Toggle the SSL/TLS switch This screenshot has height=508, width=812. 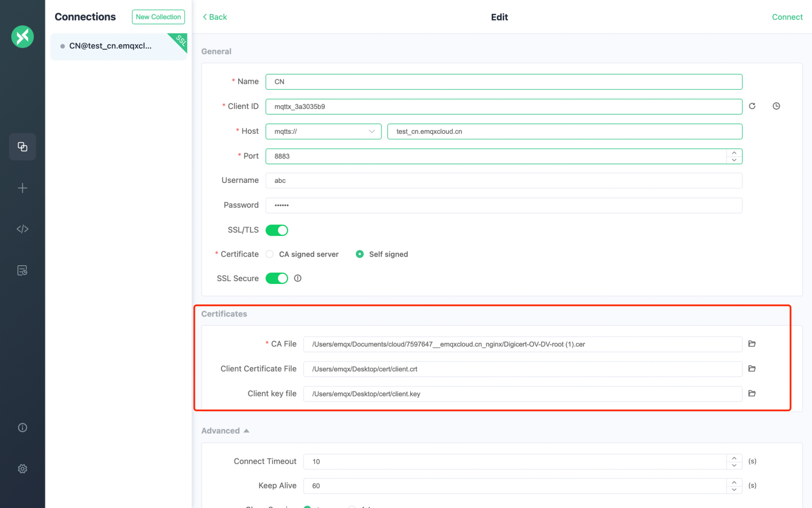(x=277, y=230)
